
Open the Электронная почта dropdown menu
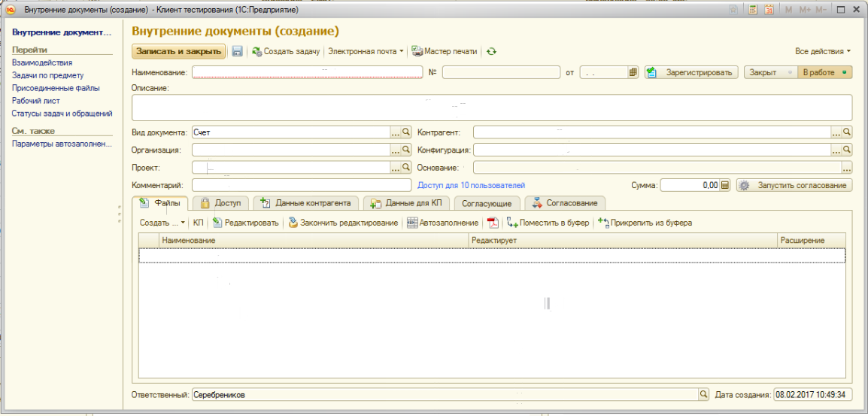point(366,52)
